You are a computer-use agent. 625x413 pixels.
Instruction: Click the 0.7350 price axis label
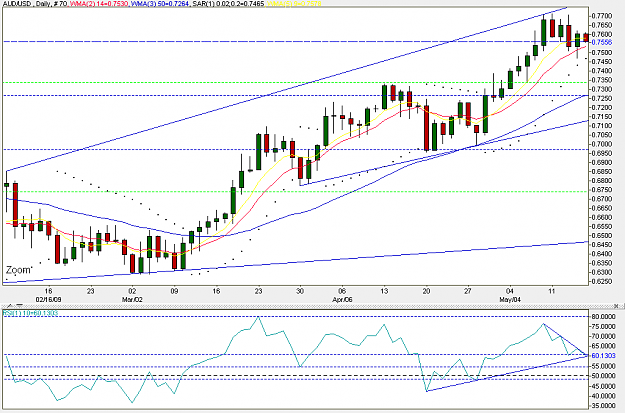click(602, 80)
